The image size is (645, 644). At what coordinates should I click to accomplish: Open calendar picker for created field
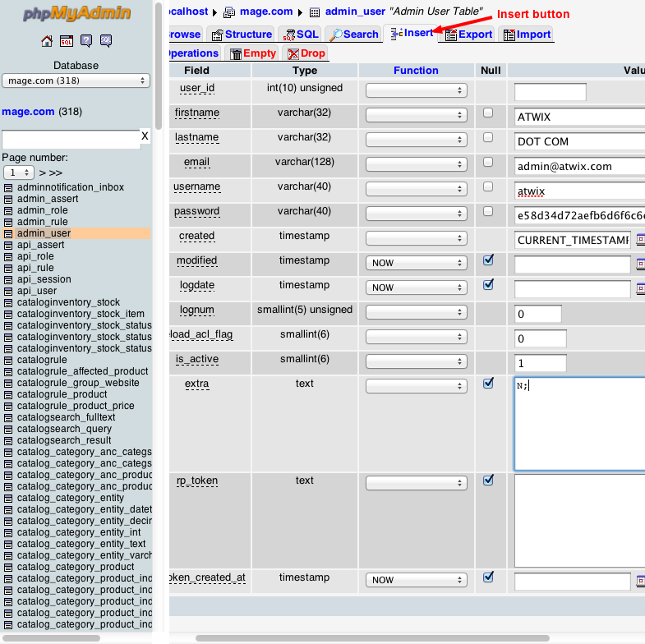tap(640, 239)
